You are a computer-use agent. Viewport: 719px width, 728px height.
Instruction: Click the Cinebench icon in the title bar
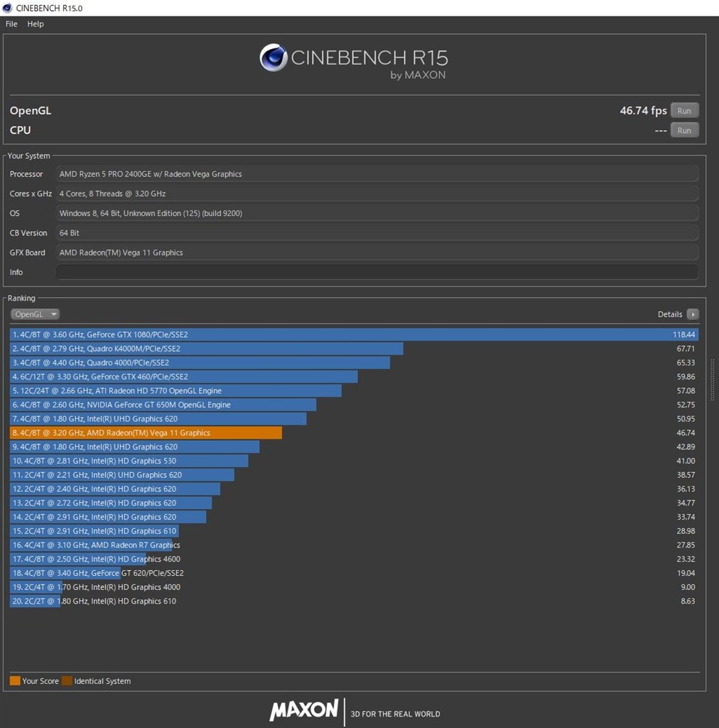7,8
